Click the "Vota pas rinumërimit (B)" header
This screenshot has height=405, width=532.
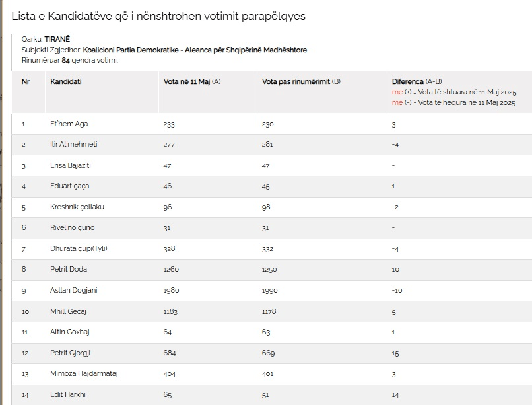301,81
